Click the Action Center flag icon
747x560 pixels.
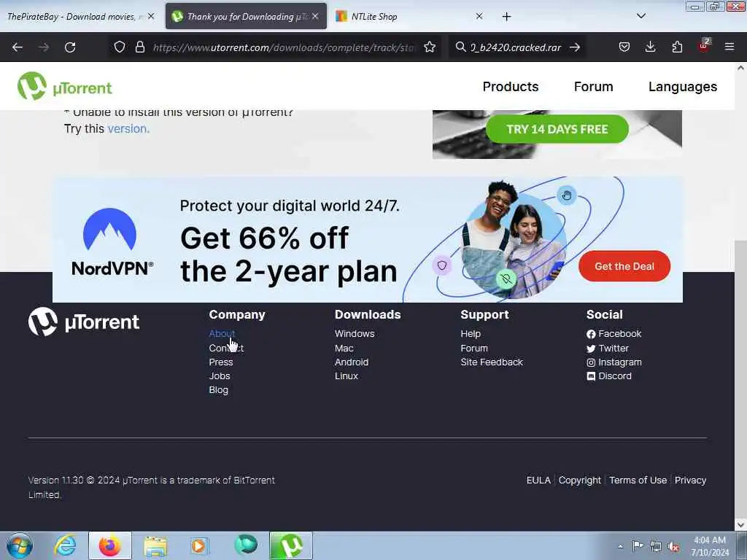[x=638, y=545]
